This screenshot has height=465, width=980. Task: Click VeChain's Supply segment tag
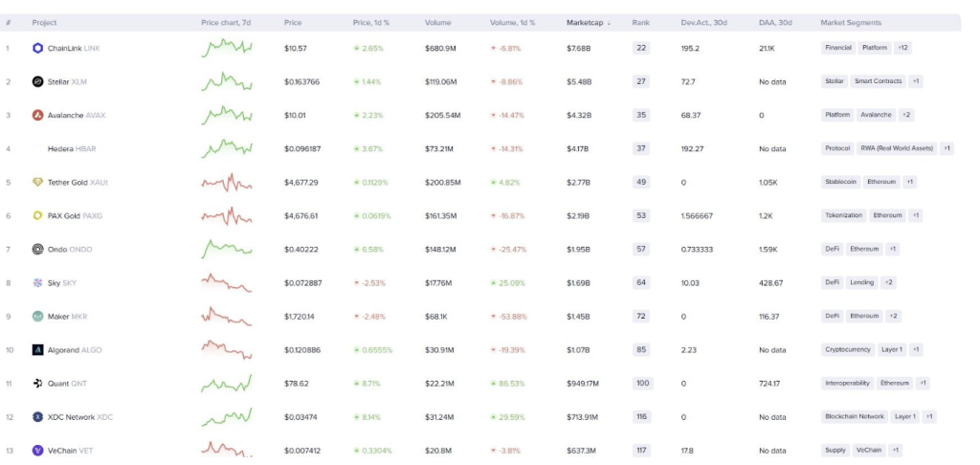pos(835,450)
